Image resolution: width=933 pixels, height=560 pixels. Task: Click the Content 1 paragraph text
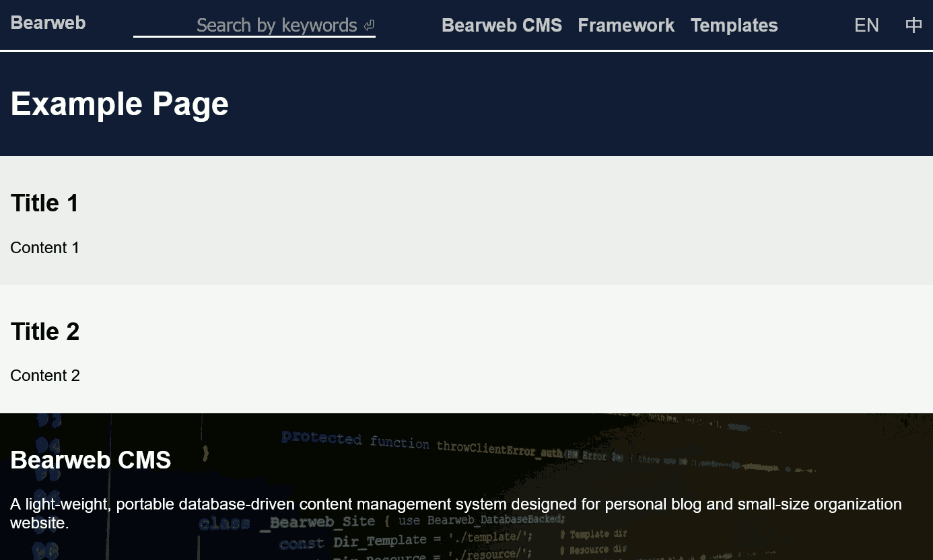click(x=45, y=248)
